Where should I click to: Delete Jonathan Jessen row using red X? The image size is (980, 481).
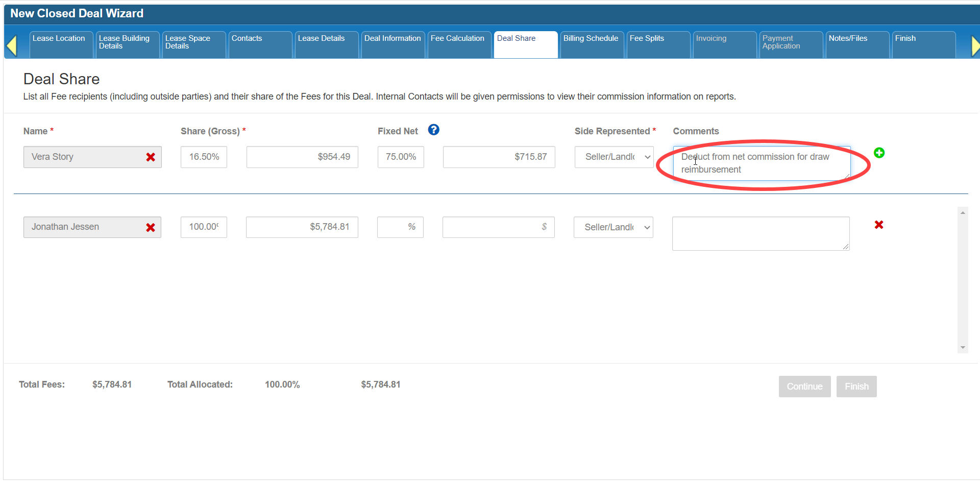(878, 225)
